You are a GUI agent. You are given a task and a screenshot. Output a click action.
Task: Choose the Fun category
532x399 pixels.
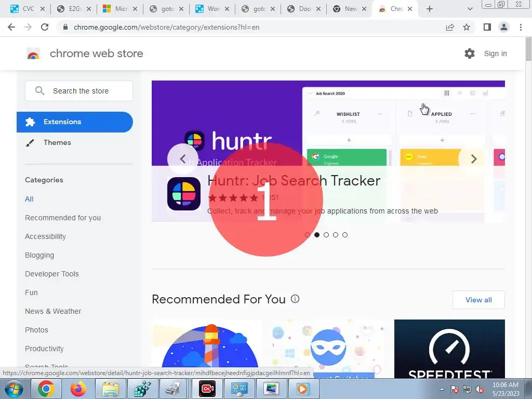(x=31, y=292)
